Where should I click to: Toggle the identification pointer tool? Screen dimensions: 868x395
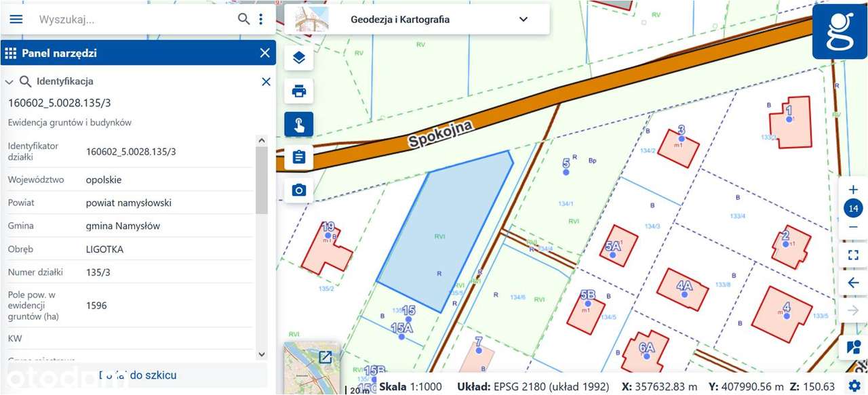pos(299,124)
